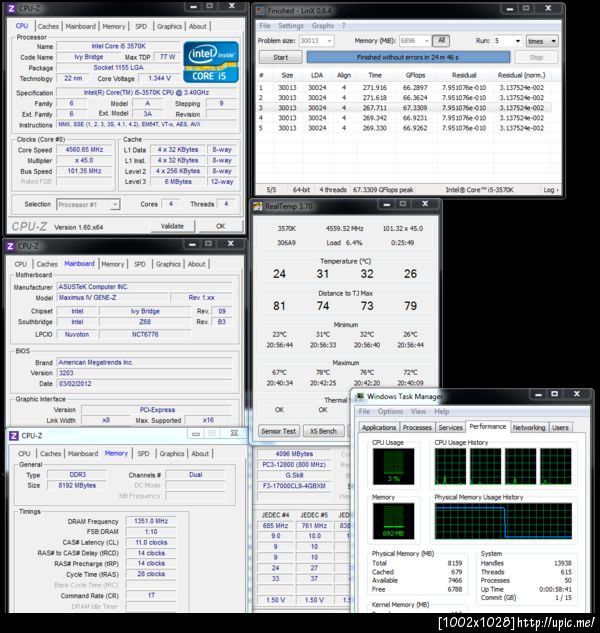Switch to Users tab in Task Manager
600x633 pixels.
pyautogui.click(x=560, y=428)
